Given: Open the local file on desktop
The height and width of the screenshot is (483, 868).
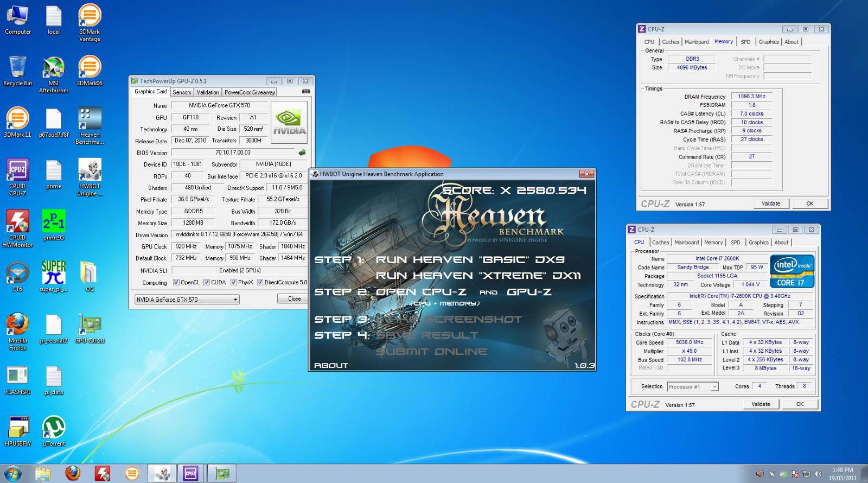Looking at the screenshot, I should (54, 20).
